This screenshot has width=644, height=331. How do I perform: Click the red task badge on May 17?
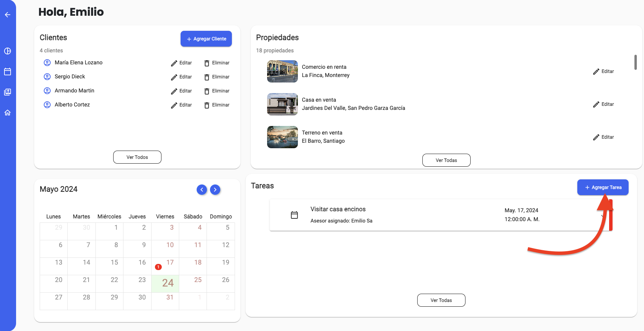point(158,267)
